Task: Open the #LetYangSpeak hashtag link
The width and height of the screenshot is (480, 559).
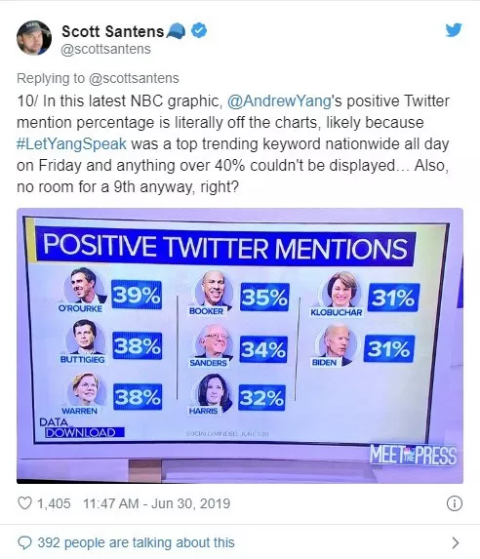Action: pos(71,144)
